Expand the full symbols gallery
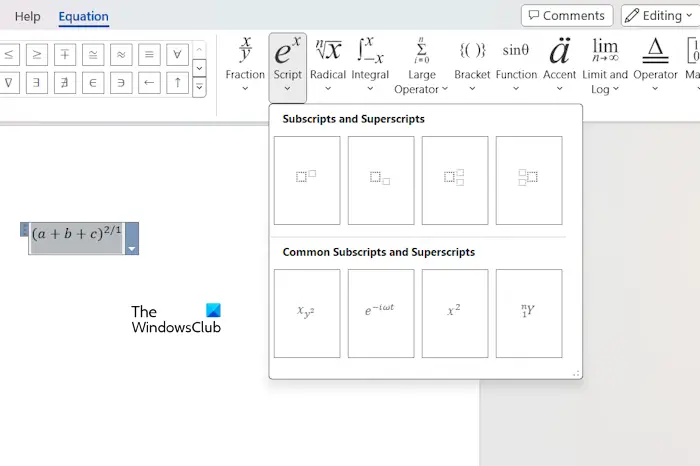700x466 pixels. click(199, 87)
